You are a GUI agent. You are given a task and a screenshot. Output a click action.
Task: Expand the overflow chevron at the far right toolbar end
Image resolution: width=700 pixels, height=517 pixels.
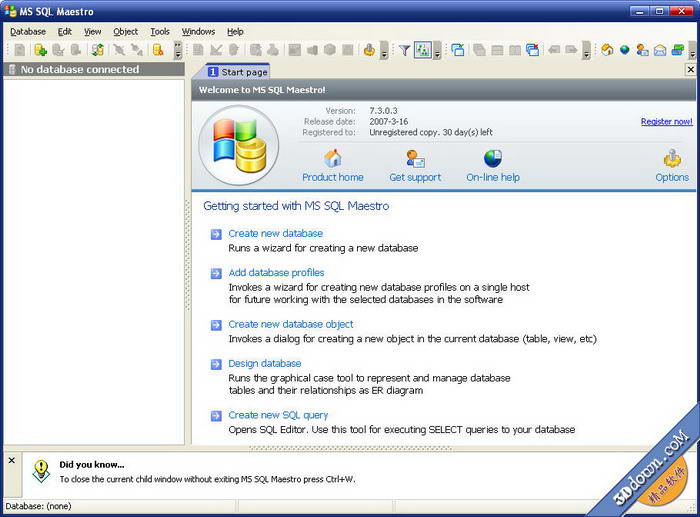(692, 50)
